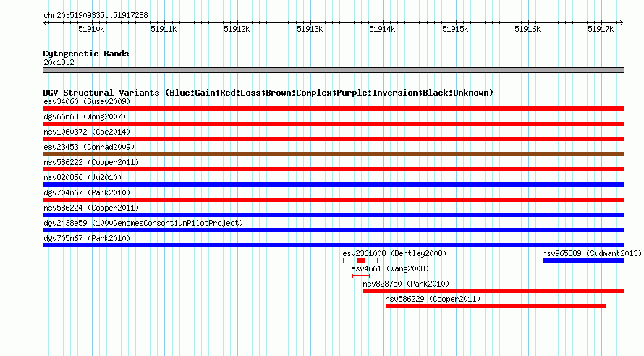Click the esv23453 (Conrad2009) label
Screen dimensions: 644x356
pos(89,147)
